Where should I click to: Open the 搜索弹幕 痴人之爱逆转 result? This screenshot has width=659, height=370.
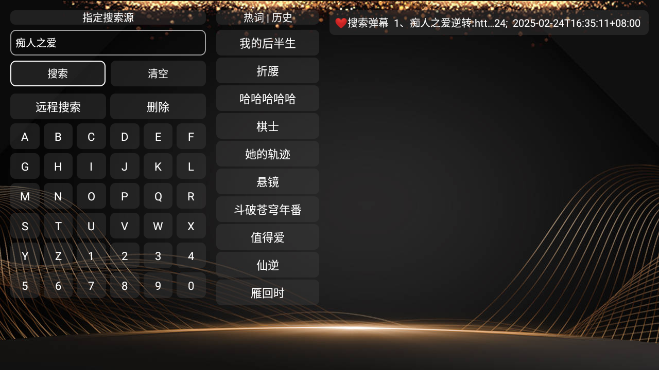489,23
